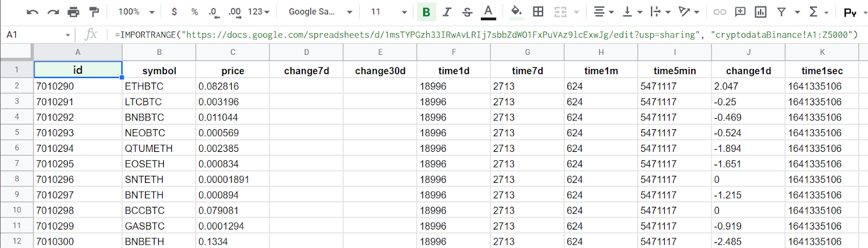
Task: Open the font size 11 dropdown
Action: (x=388, y=12)
